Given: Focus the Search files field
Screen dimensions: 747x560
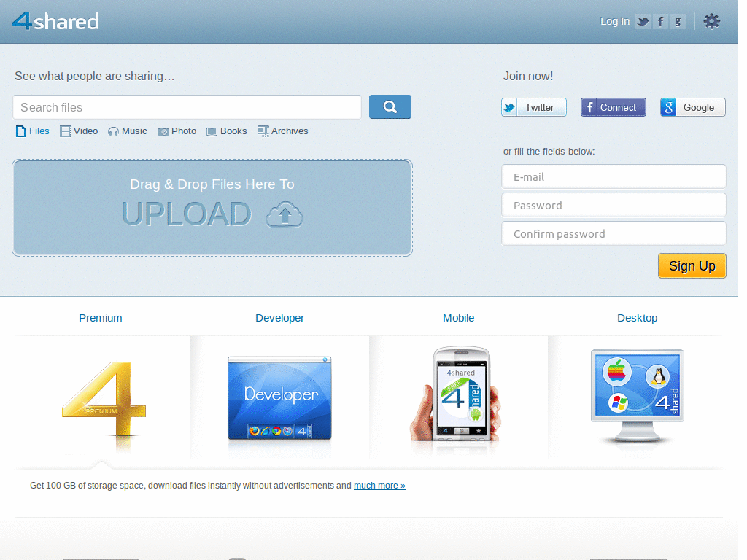Looking at the screenshot, I should [x=187, y=107].
